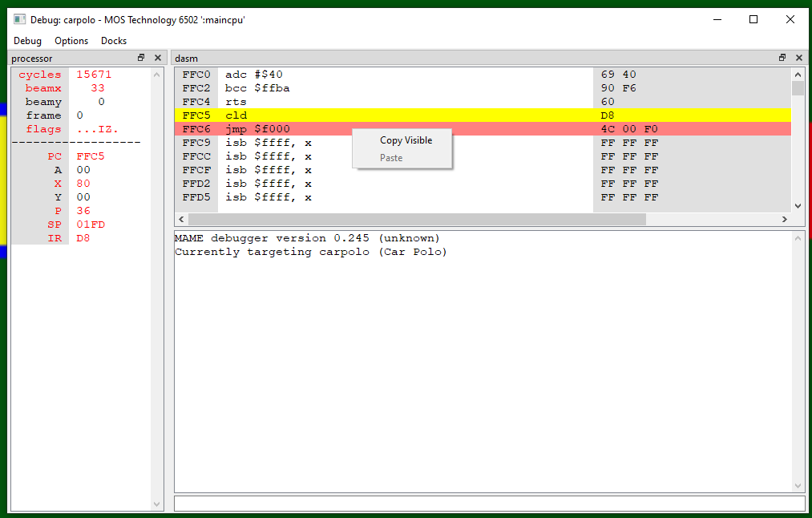Click the dasm horizontal scrollbar left arrow

tap(180, 218)
